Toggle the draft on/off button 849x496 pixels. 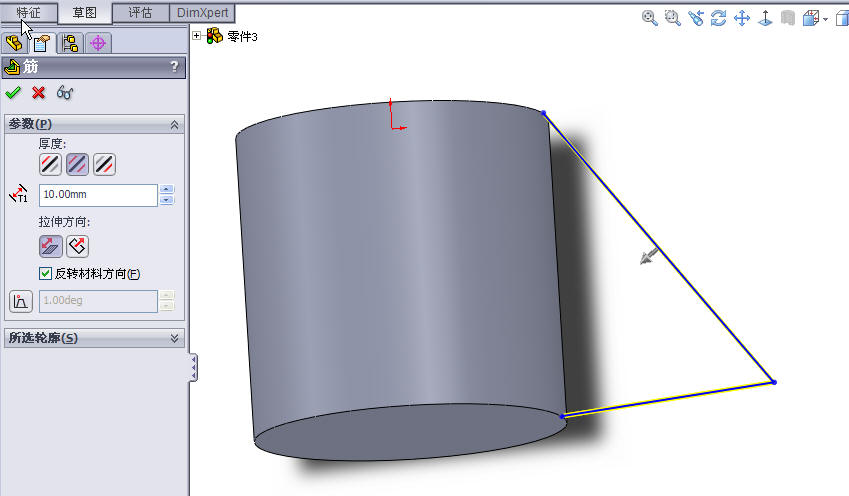(x=21, y=301)
